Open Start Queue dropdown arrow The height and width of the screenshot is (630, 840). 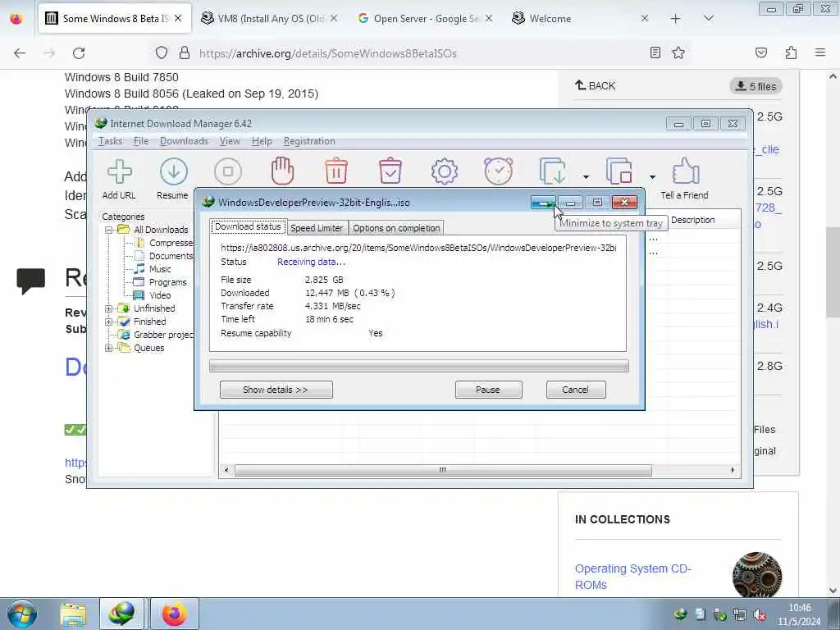click(x=586, y=177)
